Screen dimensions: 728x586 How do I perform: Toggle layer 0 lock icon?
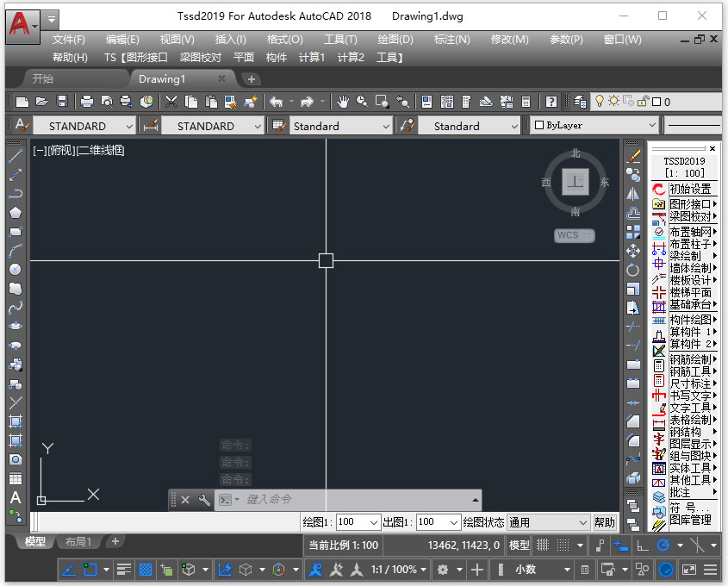(x=643, y=101)
